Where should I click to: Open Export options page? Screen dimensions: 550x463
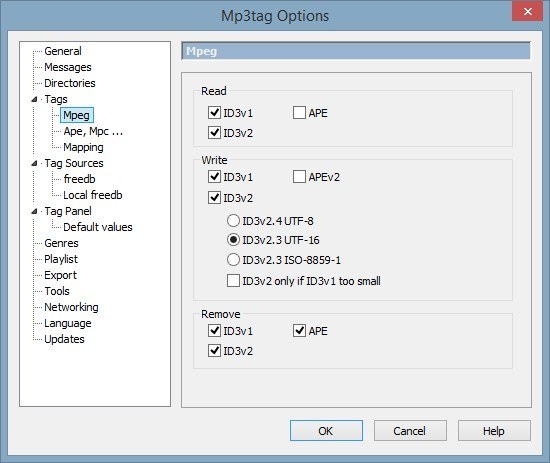pyautogui.click(x=60, y=275)
